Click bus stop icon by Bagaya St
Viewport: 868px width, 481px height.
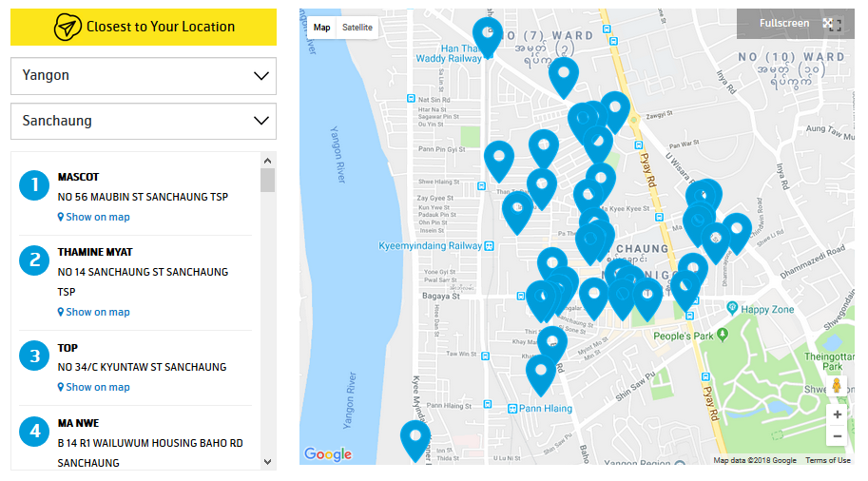tap(520, 297)
